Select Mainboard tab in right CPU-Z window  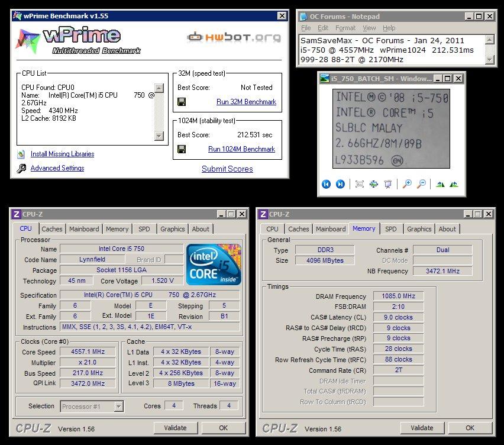tap(331, 229)
